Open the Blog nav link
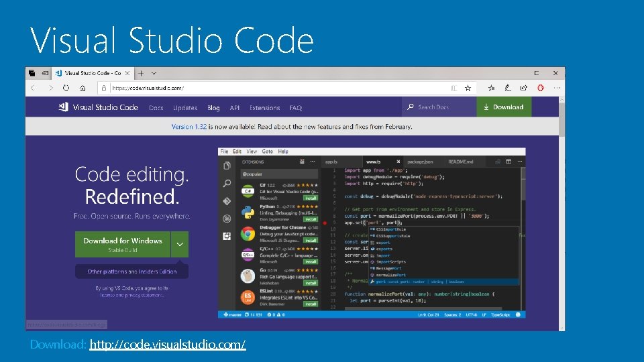644x362 pixels. pyautogui.click(x=213, y=107)
